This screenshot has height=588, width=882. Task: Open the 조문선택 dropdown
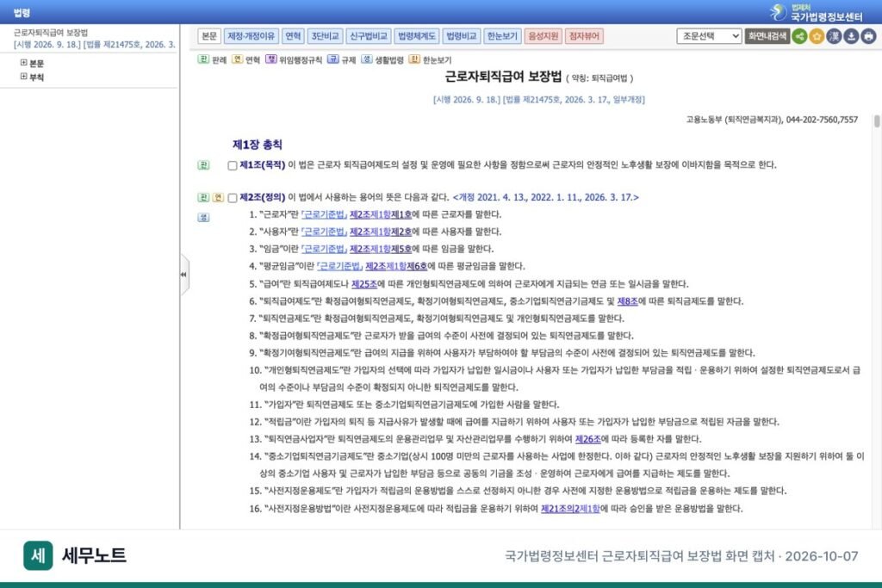pos(710,36)
